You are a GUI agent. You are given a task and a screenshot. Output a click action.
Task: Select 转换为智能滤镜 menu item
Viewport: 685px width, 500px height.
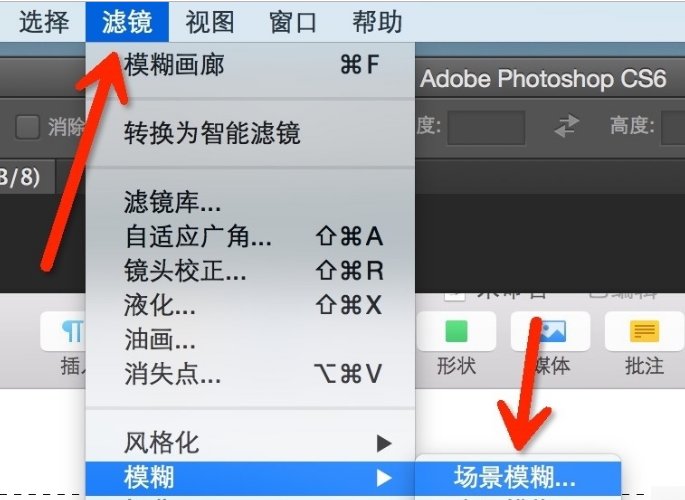point(250,133)
